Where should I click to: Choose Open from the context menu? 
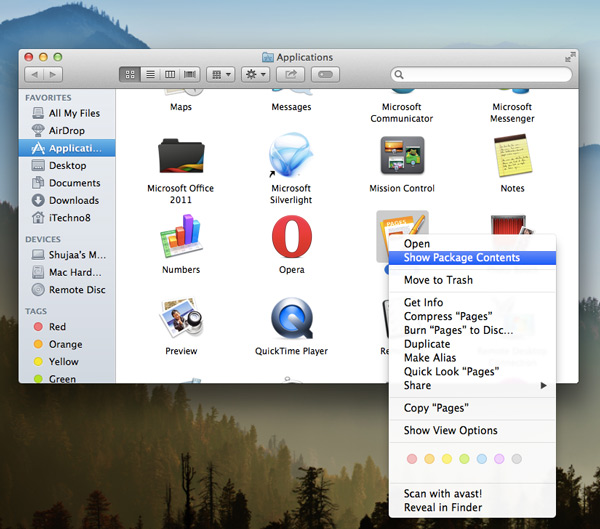pos(472,244)
